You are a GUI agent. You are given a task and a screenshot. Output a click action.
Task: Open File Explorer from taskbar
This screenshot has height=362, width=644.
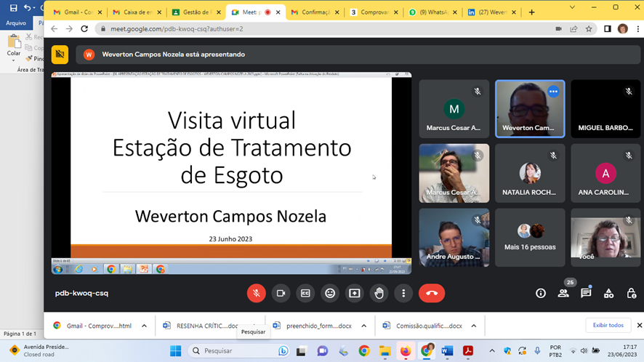click(385, 351)
